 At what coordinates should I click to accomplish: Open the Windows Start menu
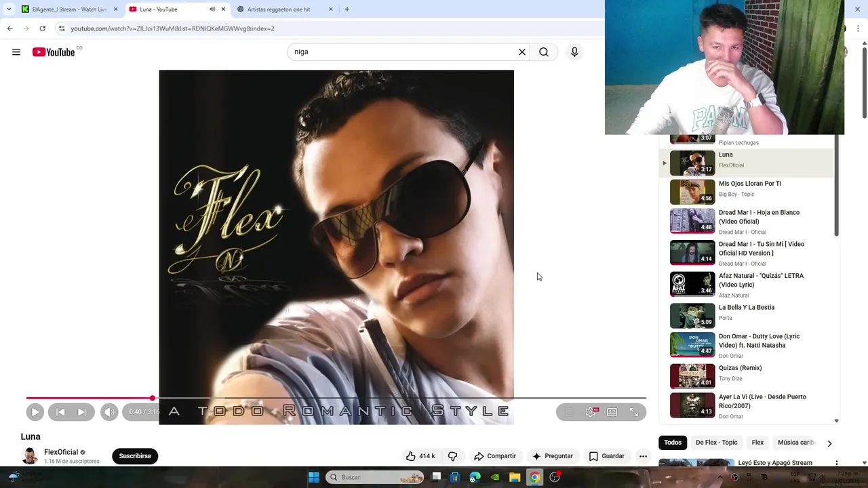(x=314, y=477)
